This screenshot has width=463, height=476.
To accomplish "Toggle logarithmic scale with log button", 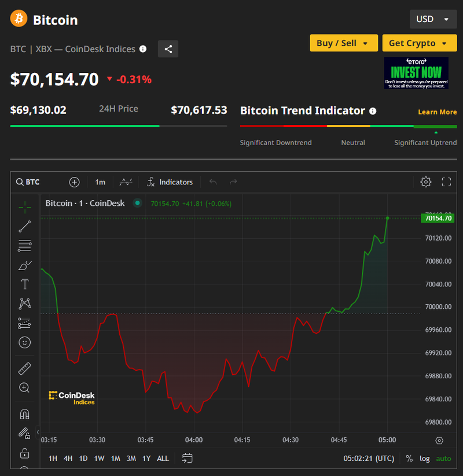I will coord(425,459).
